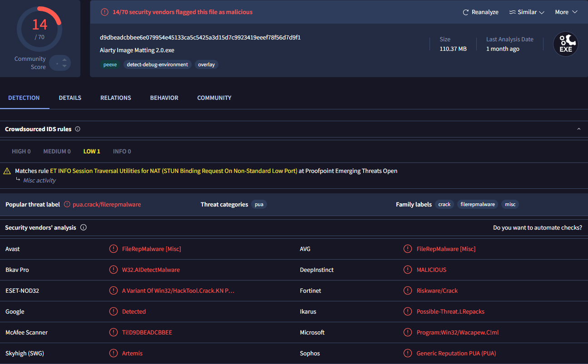Switch to the RELATIONS tab
Screen dimensions: 588x364
[115, 98]
